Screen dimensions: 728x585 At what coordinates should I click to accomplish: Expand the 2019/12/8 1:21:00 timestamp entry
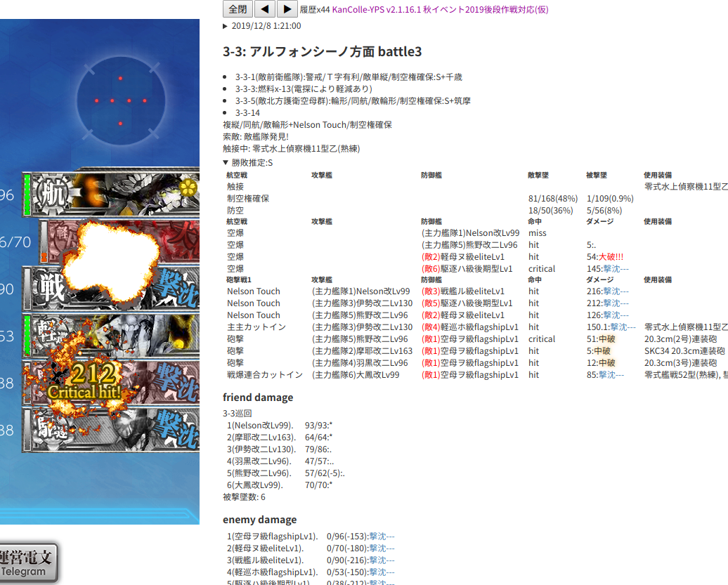point(262,26)
